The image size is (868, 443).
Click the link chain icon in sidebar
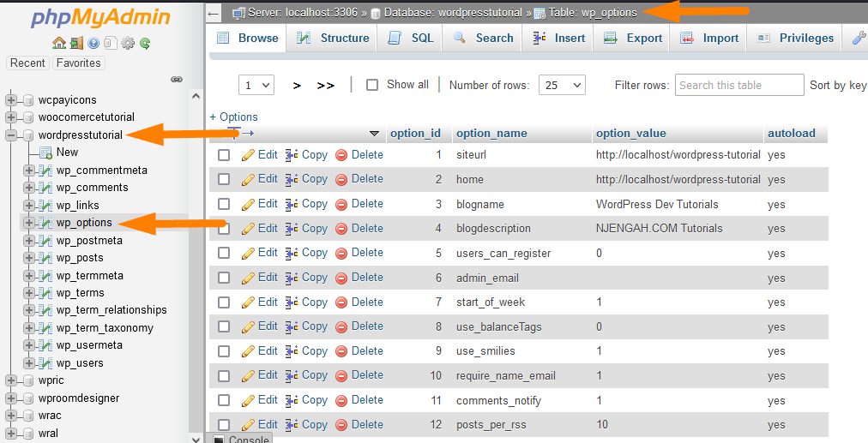pyautogui.click(x=177, y=80)
